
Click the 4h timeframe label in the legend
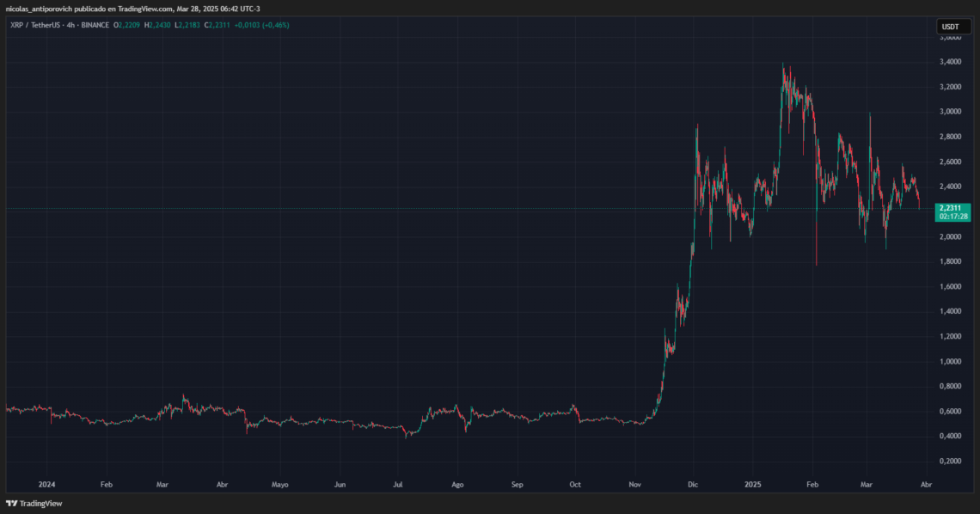tap(69, 27)
